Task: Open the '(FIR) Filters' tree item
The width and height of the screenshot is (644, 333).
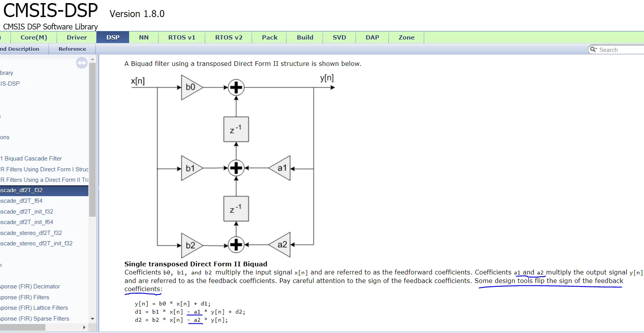Action: point(25,297)
